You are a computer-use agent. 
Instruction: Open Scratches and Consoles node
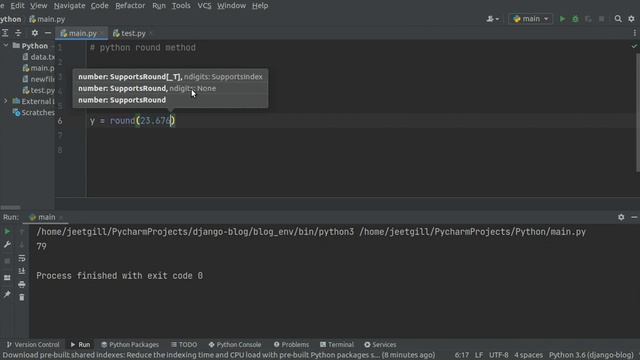[33, 112]
